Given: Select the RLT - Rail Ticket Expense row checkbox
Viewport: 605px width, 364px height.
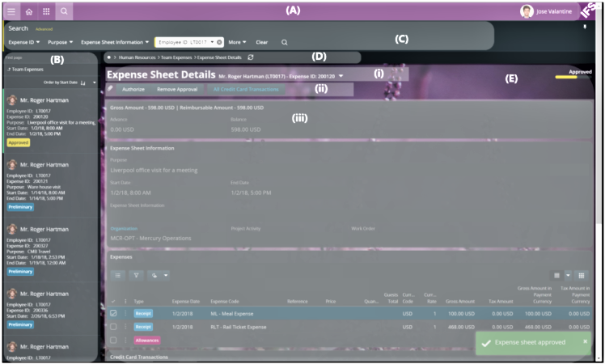Looking at the screenshot, I should (x=113, y=327).
